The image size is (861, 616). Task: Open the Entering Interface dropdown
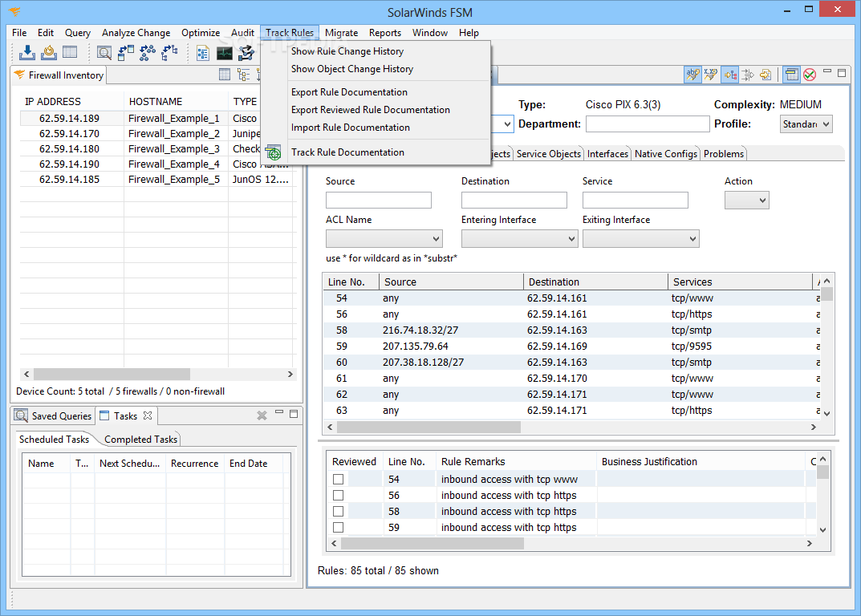(x=519, y=239)
